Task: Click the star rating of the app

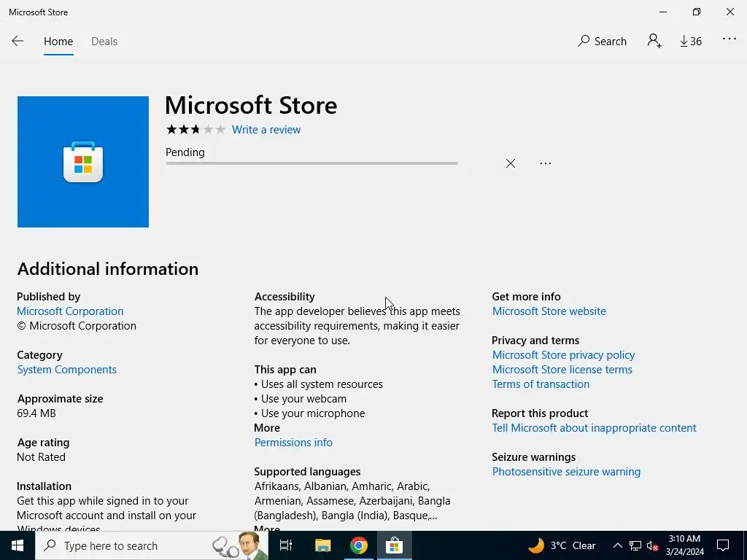Action: pos(196,129)
